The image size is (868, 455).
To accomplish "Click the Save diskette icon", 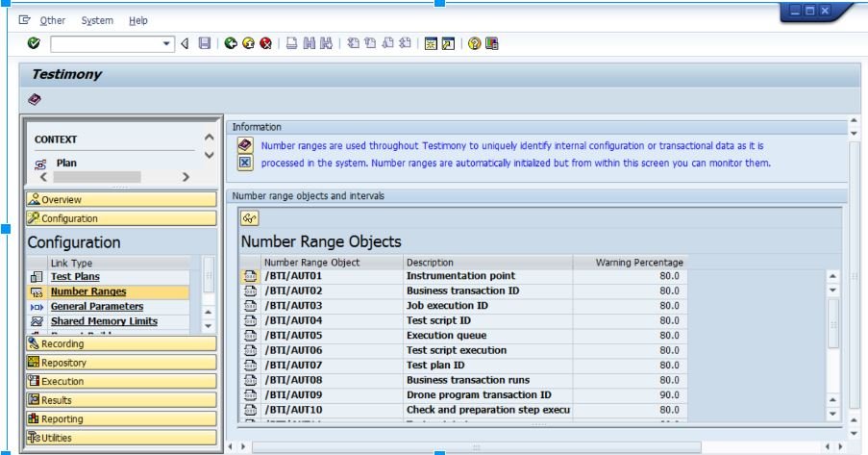I will 205,43.
